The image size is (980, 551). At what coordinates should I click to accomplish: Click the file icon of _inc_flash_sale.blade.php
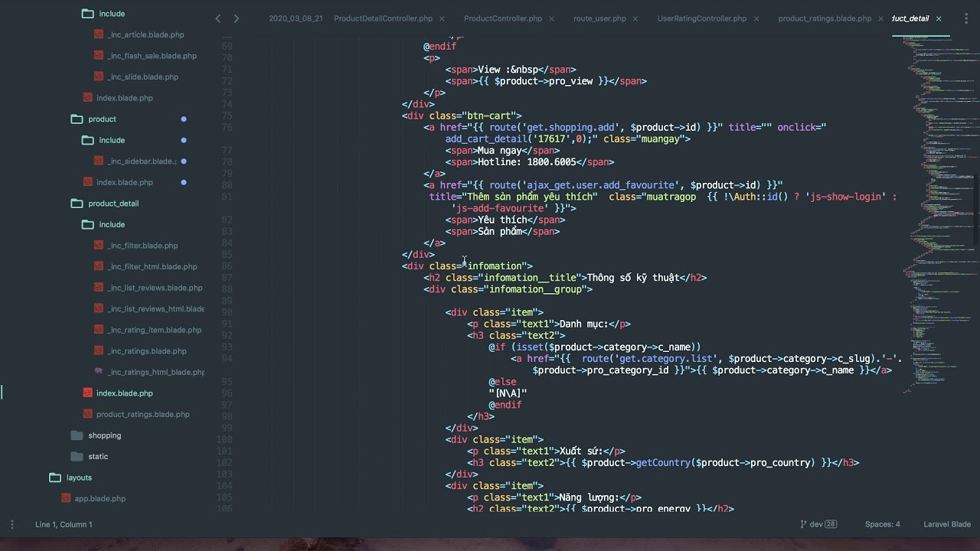click(99, 56)
